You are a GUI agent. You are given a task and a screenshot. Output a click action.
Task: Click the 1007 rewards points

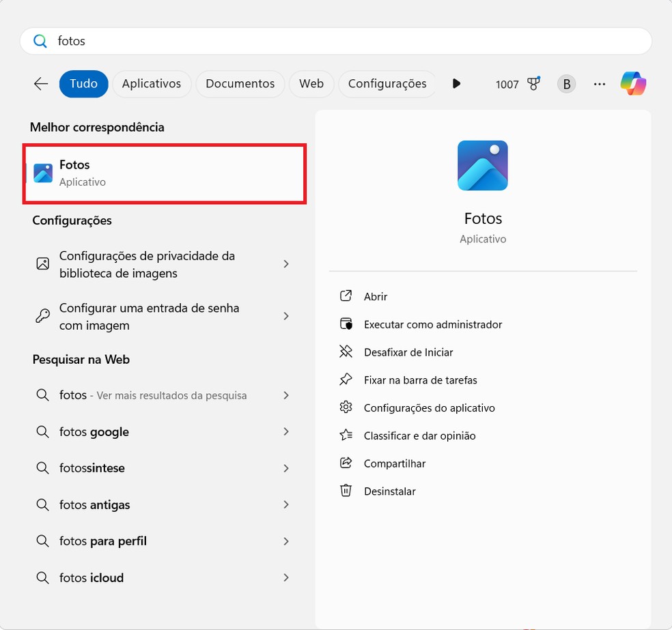507,85
